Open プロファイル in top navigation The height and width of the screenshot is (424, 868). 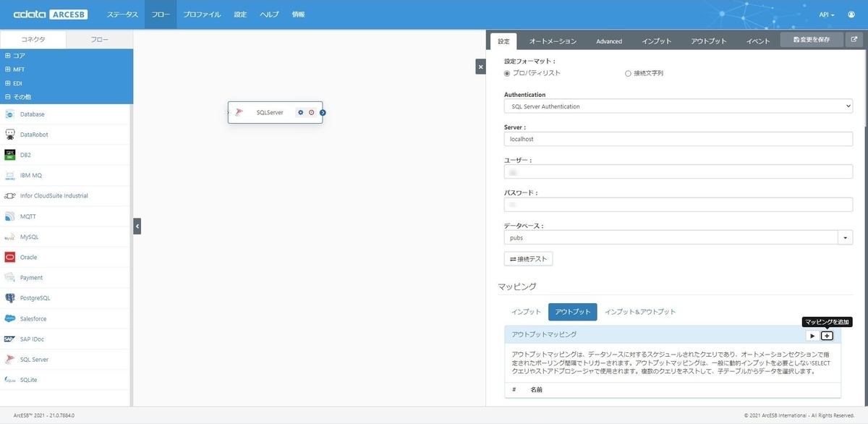click(x=202, y=14)
